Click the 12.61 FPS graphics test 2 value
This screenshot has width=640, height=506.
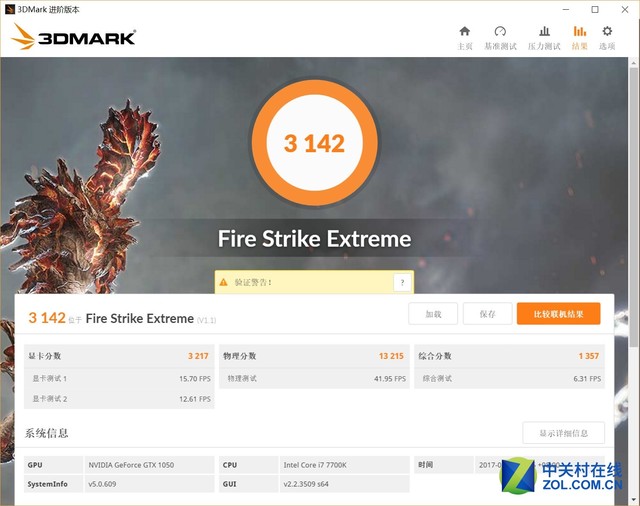tap(195, 399)
